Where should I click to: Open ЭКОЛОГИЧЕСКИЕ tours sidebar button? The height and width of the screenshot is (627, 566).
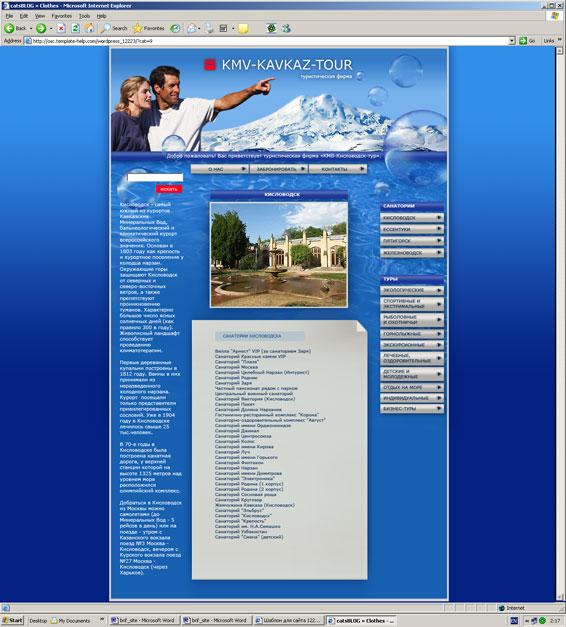click(x=412, y=290)
